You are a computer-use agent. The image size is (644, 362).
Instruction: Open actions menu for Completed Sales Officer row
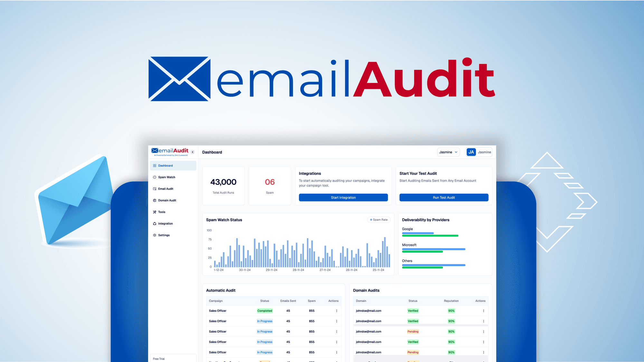click(x=336, y=311)
